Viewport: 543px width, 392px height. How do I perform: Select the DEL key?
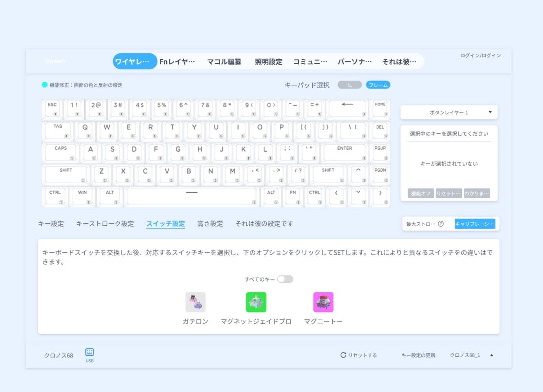380,131
